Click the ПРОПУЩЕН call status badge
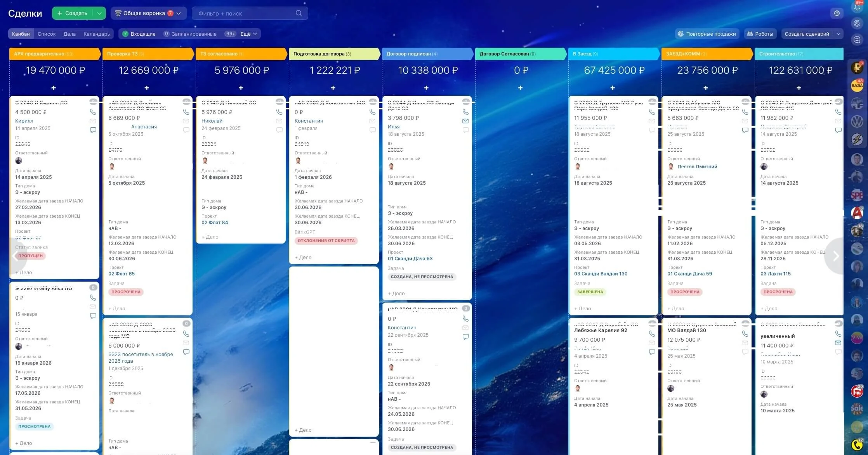This screenshot has height=455, width=868. pyautogui.click(x=30, y=256)
